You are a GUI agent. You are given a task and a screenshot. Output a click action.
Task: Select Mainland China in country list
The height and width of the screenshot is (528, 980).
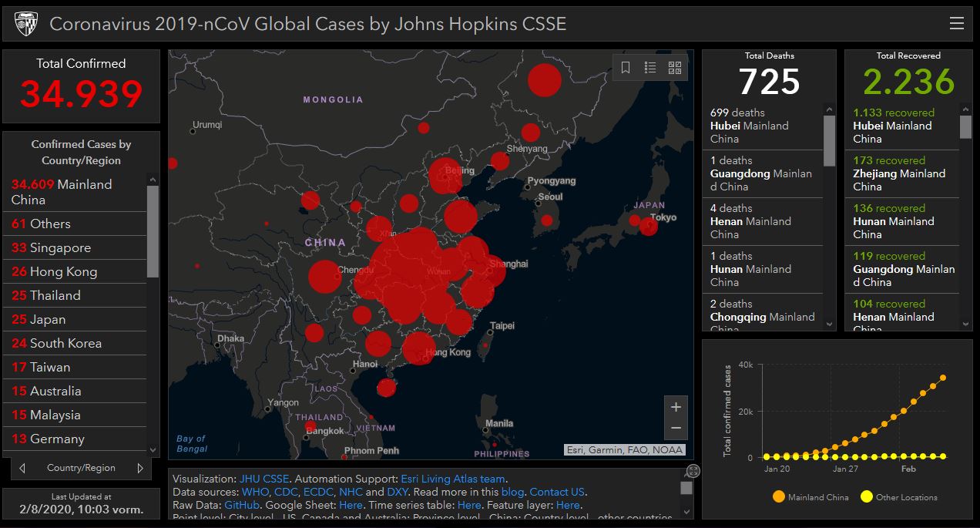coord(76,192)
